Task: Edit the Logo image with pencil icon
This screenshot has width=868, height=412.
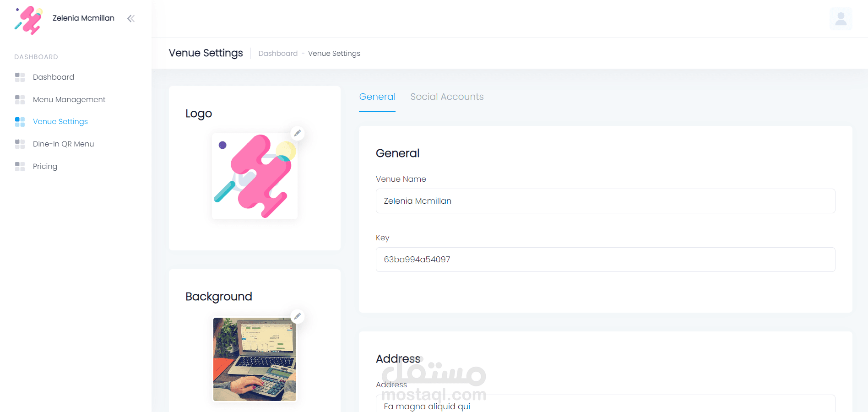Action: click(x=298, y=133)
